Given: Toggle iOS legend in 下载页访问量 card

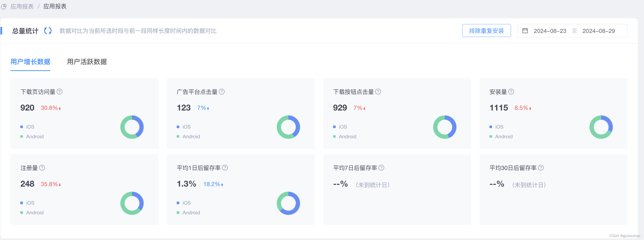Looking at the screenshot, I should 27,127.
